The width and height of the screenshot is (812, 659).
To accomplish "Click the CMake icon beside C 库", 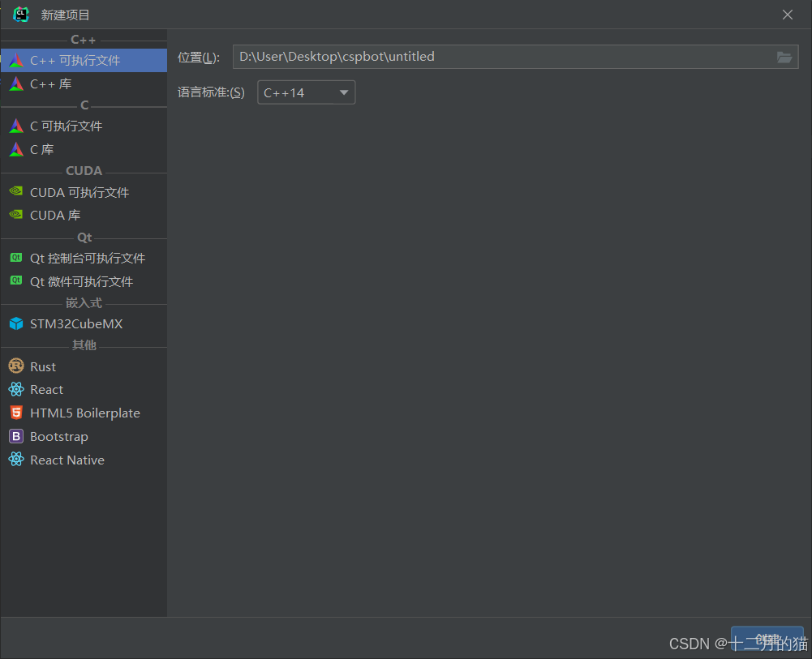I will click(16, 149).
